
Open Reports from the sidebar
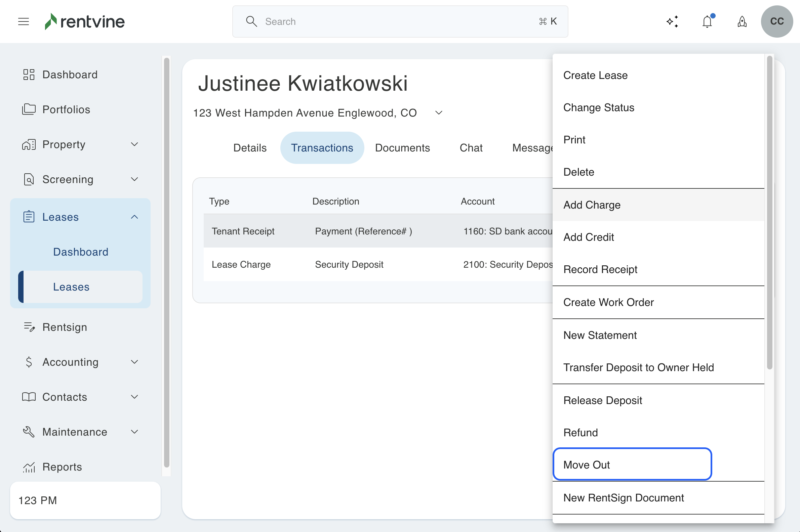pos(62,467)
